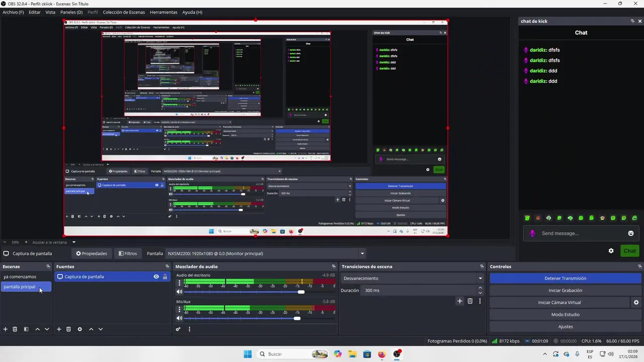
Task: Pop out the Fuentes dock panel
Action: (168, 266)
